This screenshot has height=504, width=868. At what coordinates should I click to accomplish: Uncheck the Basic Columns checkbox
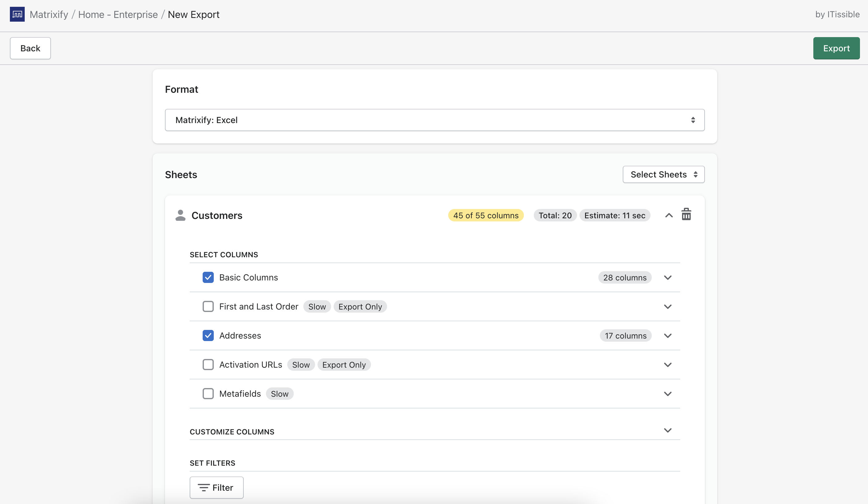pos(208,278)
